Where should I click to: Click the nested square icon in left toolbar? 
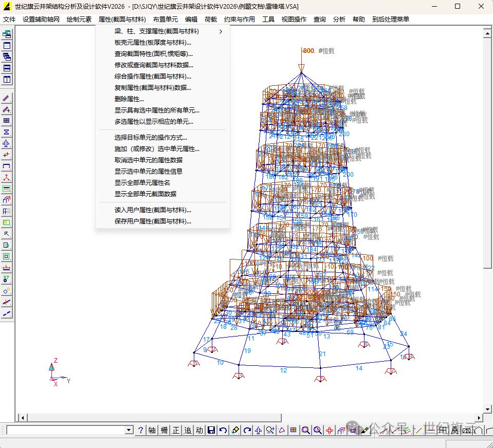coord(7,257)
